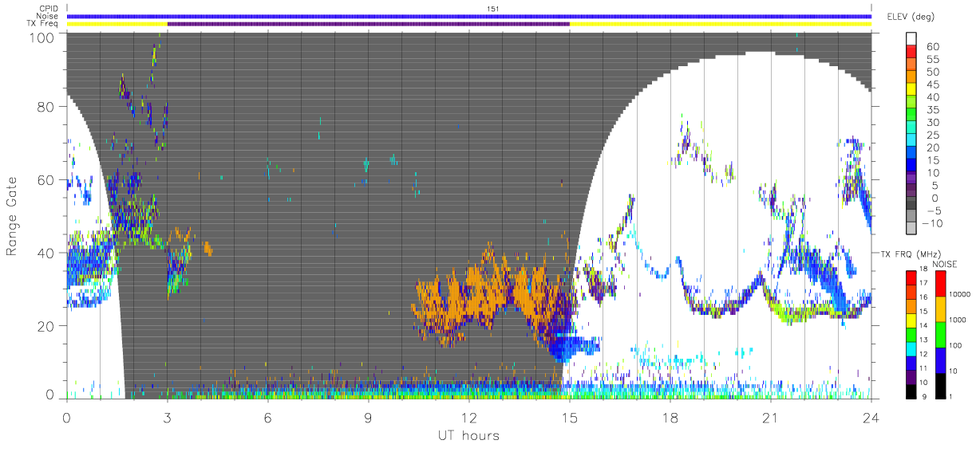The image size is (980, 452).
Task: Click the x-axis tick label '15'
Action: pyautogui.click(x=569, y=418)
